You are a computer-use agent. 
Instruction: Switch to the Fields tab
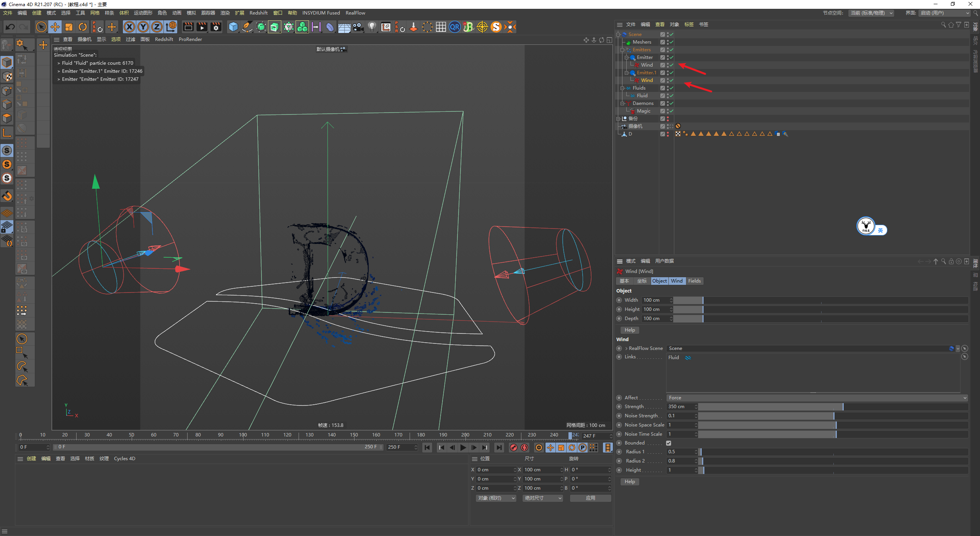tap(694, 281)
